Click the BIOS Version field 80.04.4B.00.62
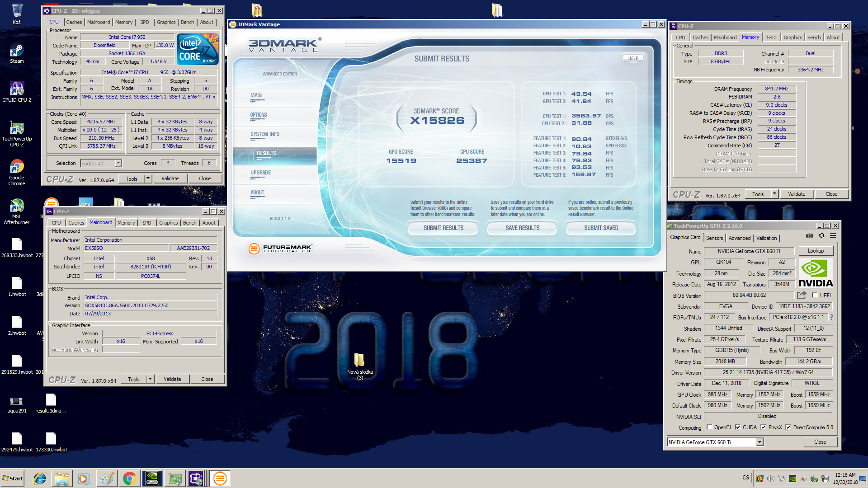 (749, 295)
